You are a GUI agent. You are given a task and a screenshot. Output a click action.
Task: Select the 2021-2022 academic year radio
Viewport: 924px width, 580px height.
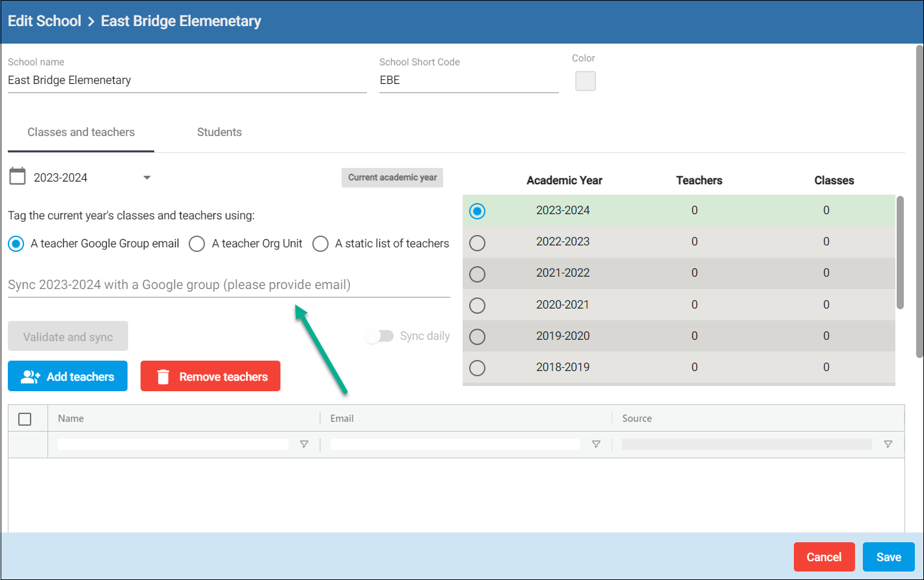click(x=478, y=274)
